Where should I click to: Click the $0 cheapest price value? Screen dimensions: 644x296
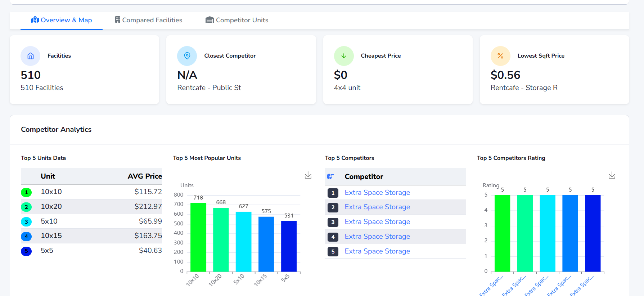(x=341, y=75)
